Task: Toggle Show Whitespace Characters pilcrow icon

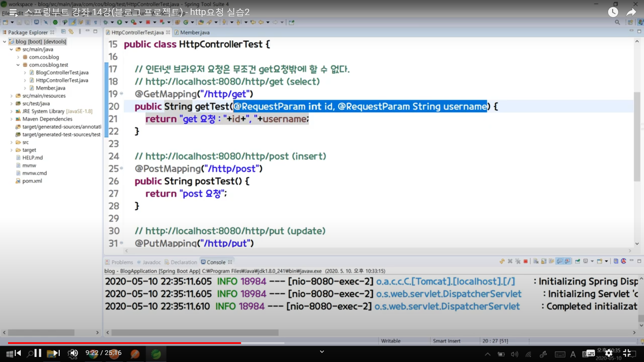Action: point(96,22)
